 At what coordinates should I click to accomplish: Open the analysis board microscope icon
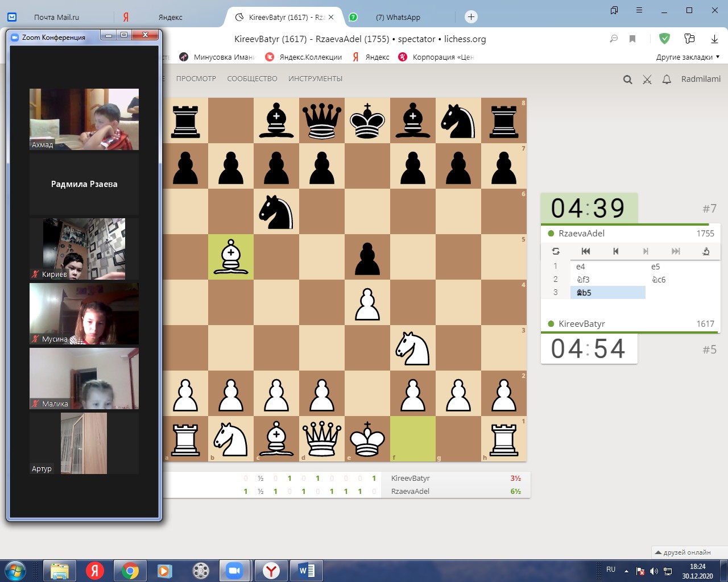(x=706, y=251)
